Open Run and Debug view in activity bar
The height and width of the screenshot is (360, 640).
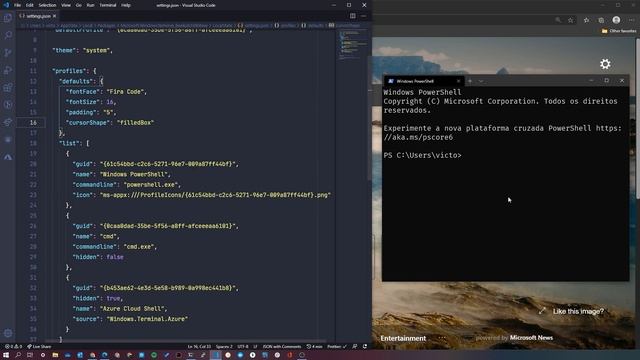pos(8,70)
